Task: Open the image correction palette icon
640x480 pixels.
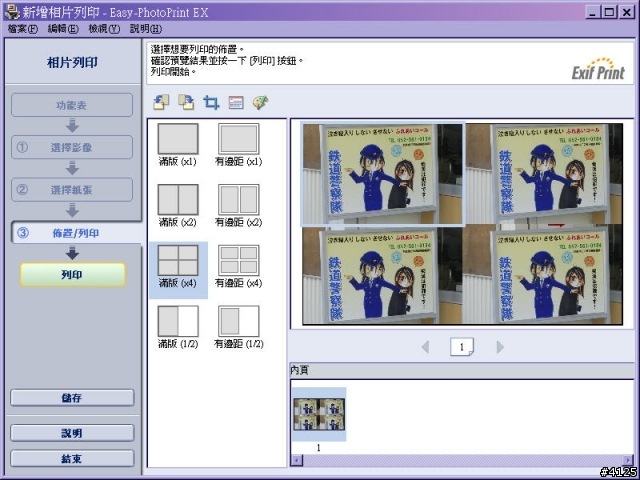Action: [x=260, y=102]
